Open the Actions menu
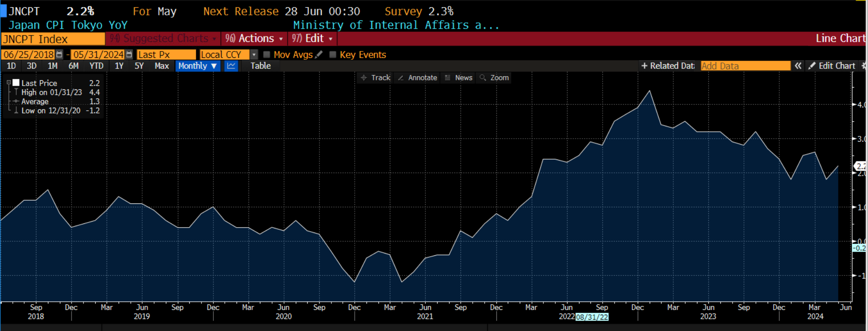 [254, 39]
